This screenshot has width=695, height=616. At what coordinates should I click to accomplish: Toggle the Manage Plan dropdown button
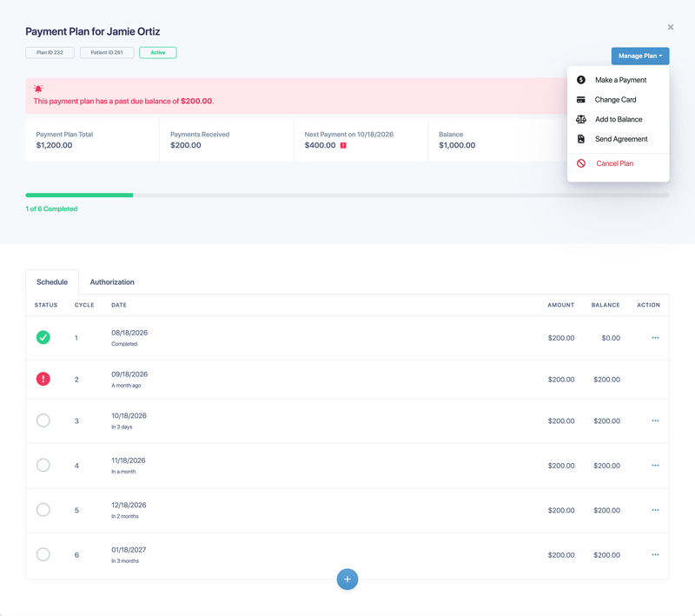640,56
